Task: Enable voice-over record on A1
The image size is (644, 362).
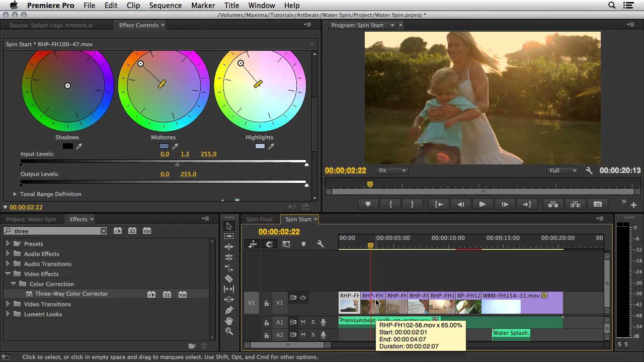Action: [x=323, y=322]
